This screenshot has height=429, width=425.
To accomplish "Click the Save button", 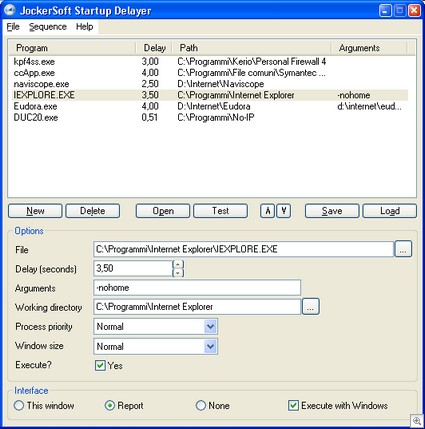I will (332, 211).
